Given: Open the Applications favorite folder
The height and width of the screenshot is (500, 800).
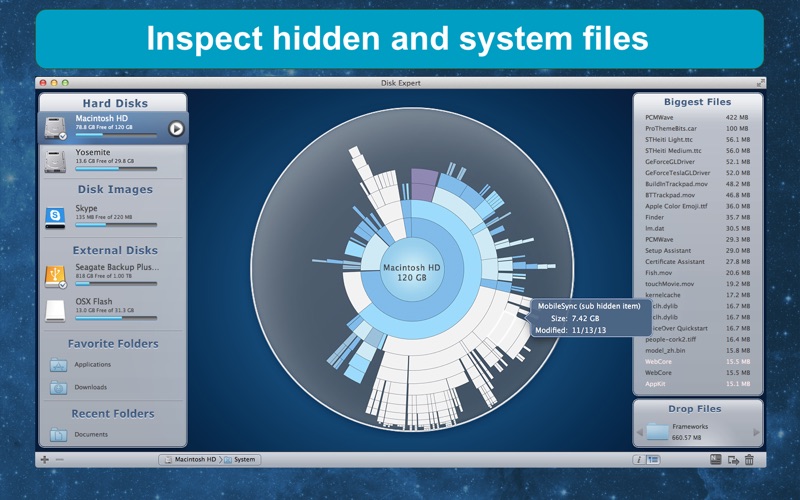Looking at the screenshot, I should coord(92,365).
